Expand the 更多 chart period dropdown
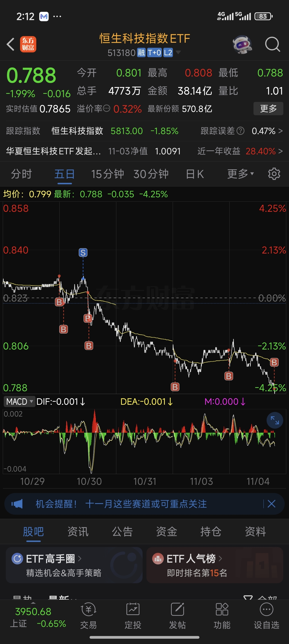 point(240,174)
